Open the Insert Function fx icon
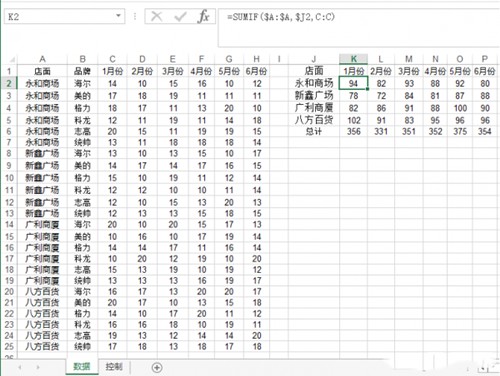 click(x=203, y=16)
